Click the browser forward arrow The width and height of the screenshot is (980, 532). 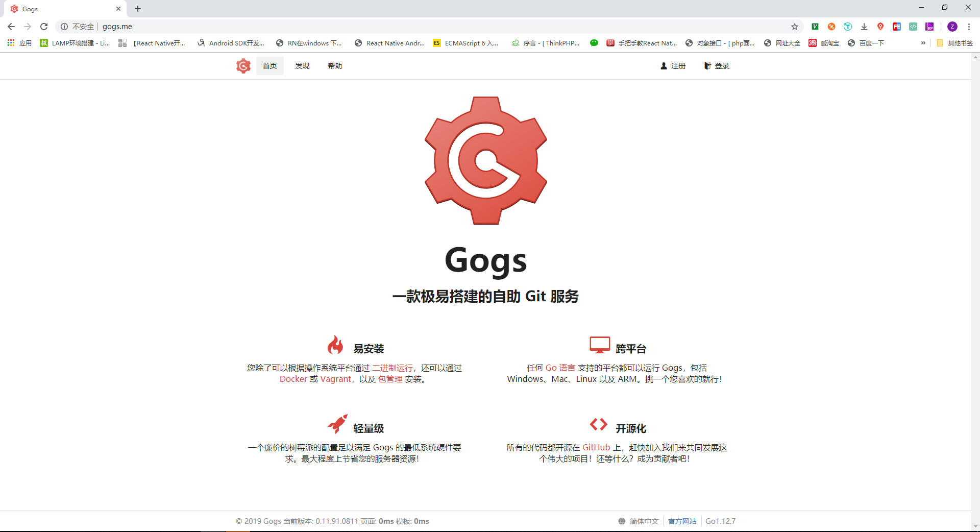point(28,27)
